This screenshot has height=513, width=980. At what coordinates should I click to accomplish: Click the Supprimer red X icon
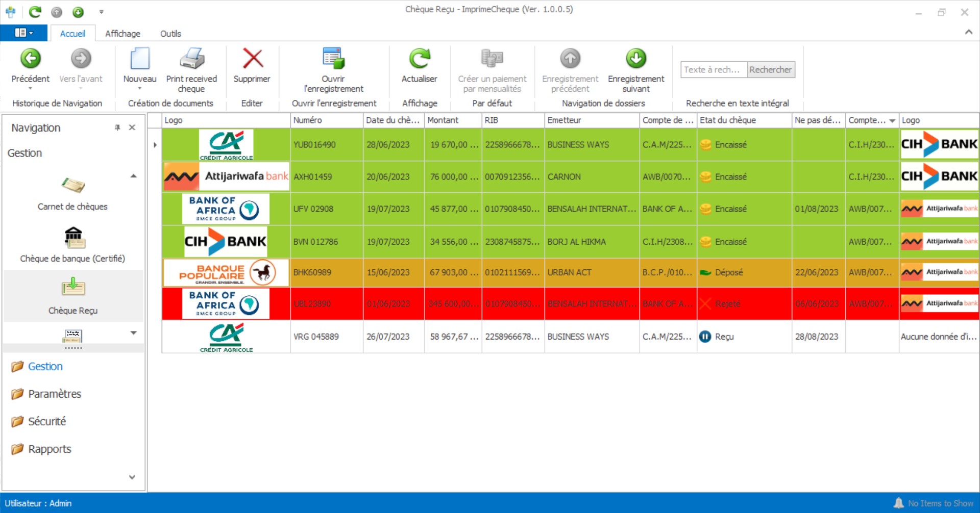(x=253, y=59)
